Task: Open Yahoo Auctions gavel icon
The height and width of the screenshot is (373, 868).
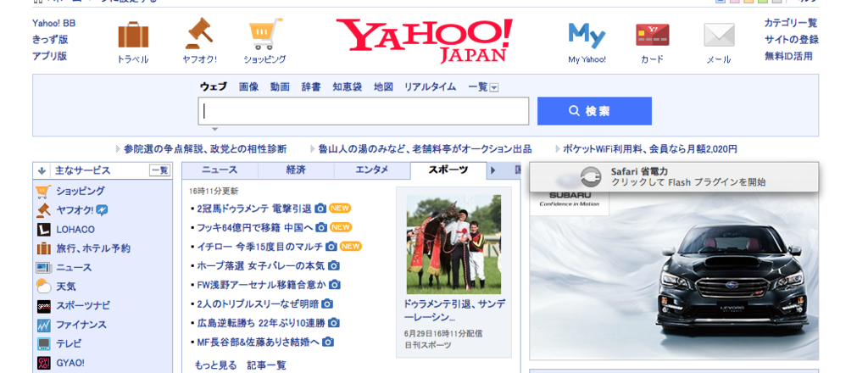Action: tap(199, 34)
